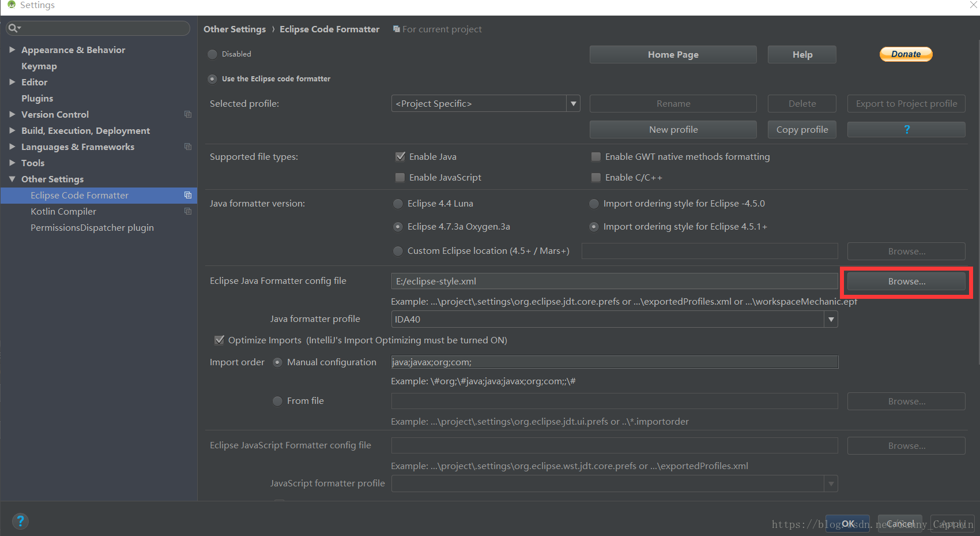The width and height of the screenshot is (980, 536).
Task: Choose import ordering style for Eclipse 4.5.1+
Action: [x=594, y=227]
